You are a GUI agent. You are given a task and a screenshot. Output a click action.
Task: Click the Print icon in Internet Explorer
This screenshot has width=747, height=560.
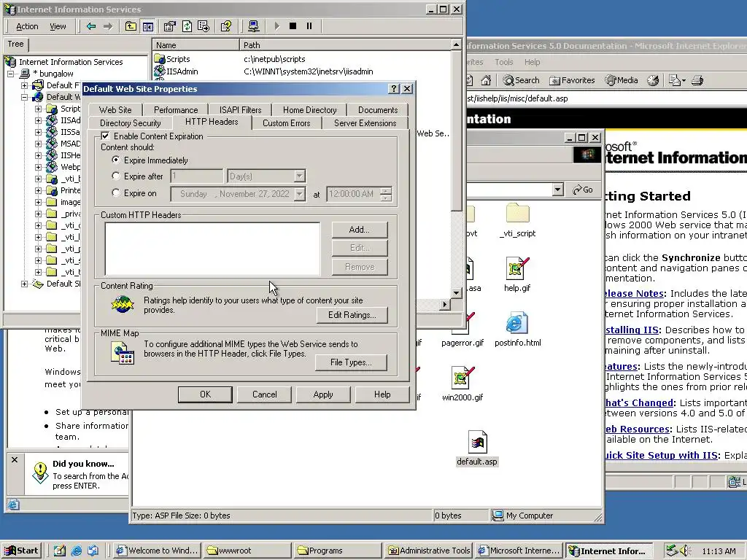(x=697, y=80)
